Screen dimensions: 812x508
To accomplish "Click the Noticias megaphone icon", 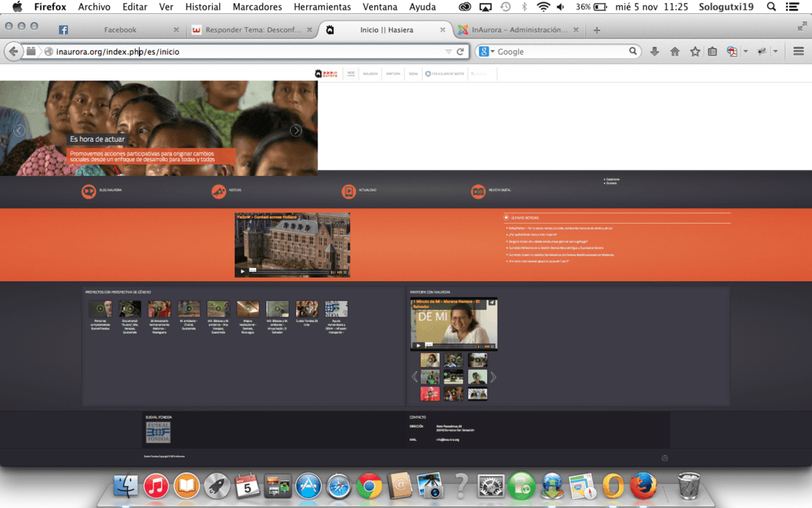I will (219, 191).
